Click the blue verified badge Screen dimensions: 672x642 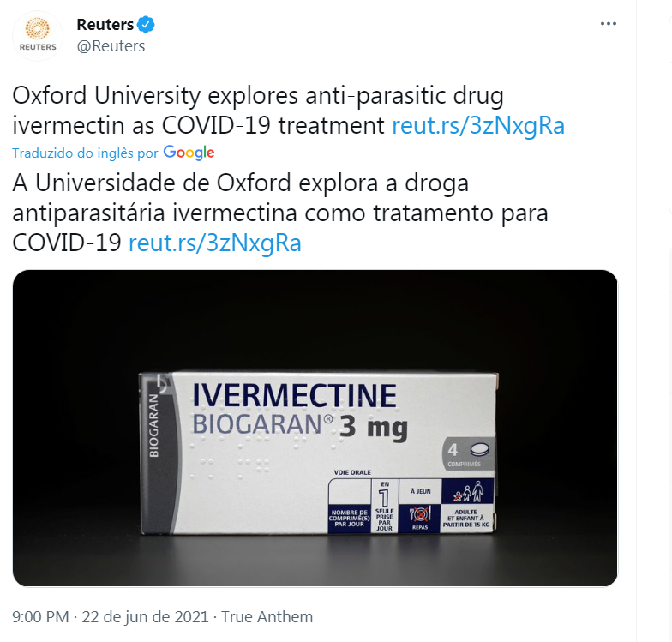(x=146, y=24)
